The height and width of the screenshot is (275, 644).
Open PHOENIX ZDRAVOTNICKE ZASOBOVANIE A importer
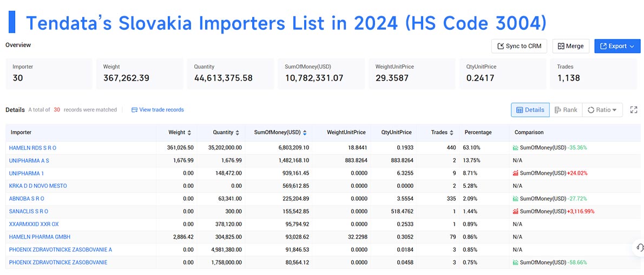pyautogui.click(x=61, y=250)
